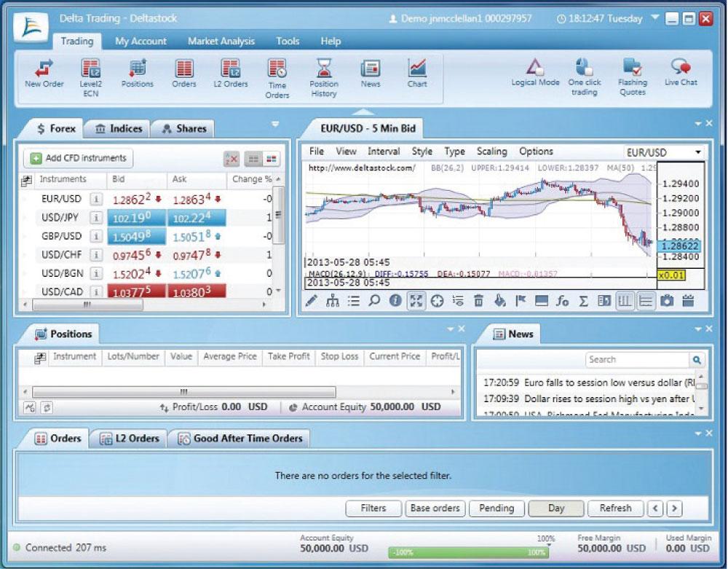Switch the instruments to grid view

pos(253,159)
